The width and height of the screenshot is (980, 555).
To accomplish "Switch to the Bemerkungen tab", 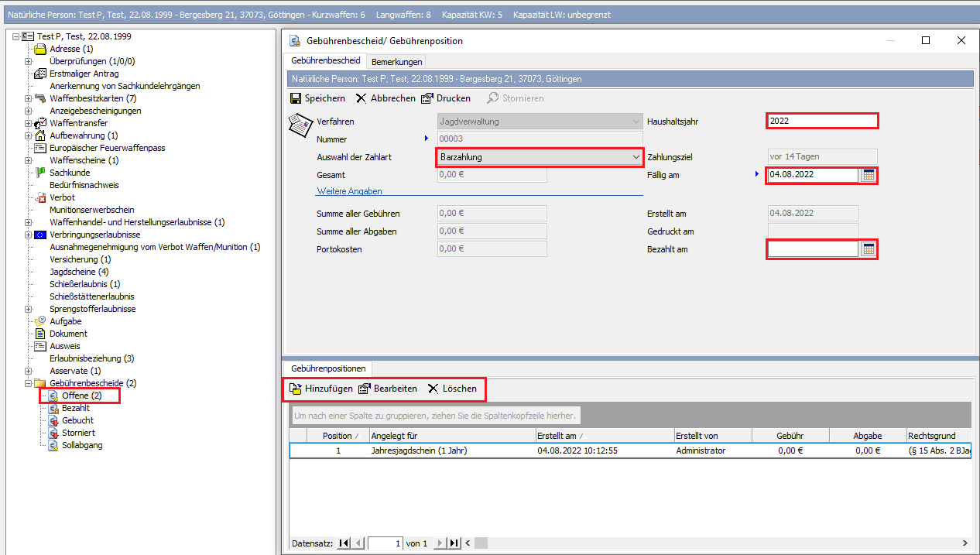I will click(396, 61).
